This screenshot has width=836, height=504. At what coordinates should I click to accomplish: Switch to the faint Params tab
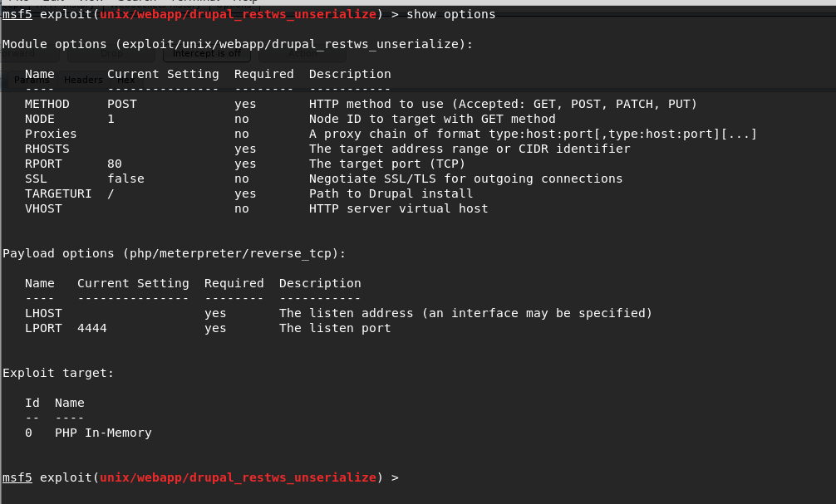[32, 80]
